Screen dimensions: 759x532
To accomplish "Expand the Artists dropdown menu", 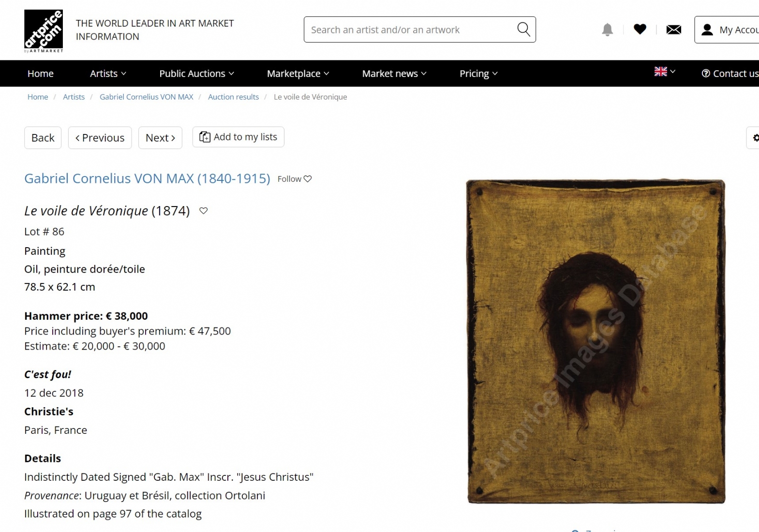I will click(x=108, y=74).
